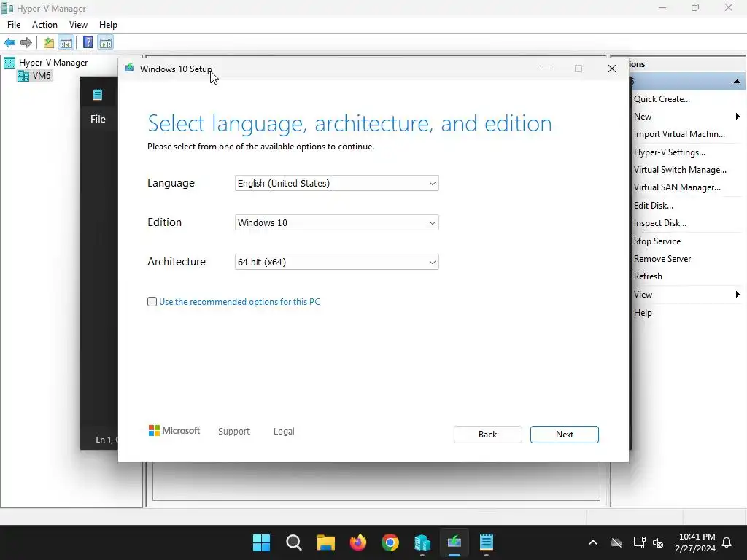Click the Microsoft logo in Setup
Image resolution: width=747 pixels, height=560 pixels.
pyautogui.click(x=174, y=431)
